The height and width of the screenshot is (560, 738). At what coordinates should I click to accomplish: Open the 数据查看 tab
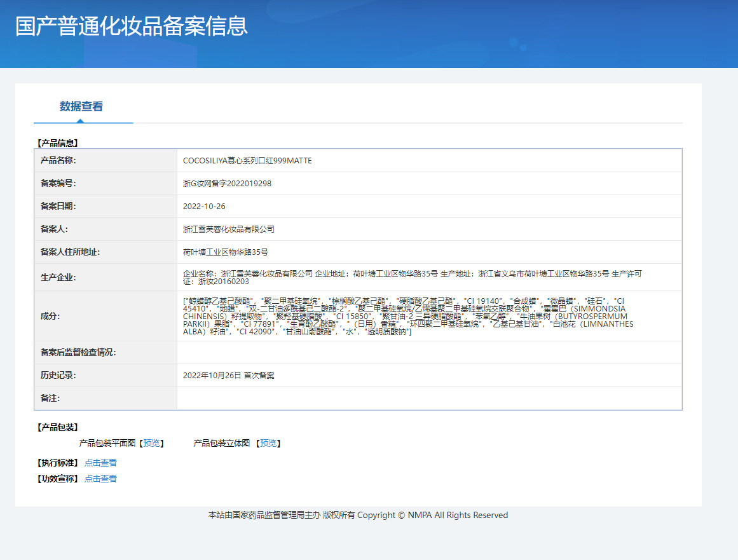pyautogui.click(x=81, y=106)
